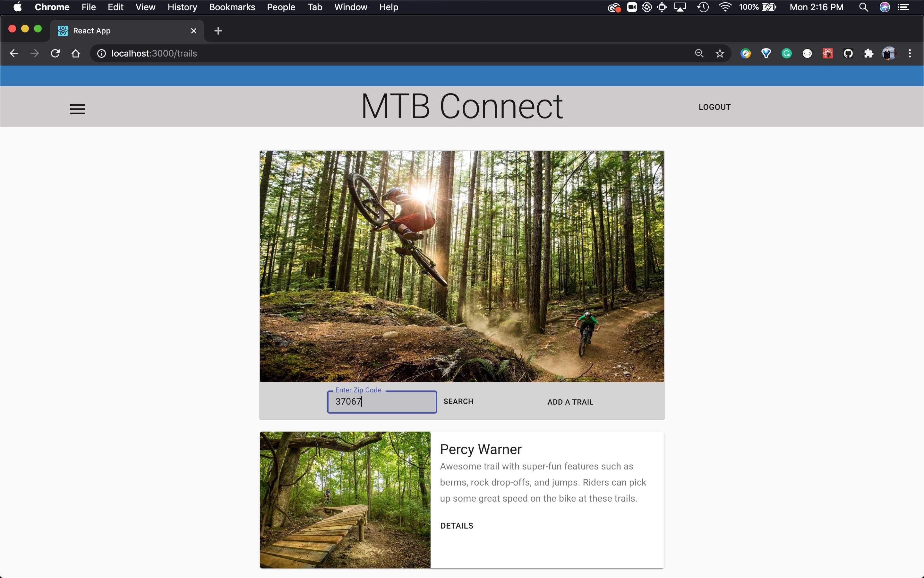Open Chrome's three-dot menu
This screenshot has width=924, height=578.
pyautogui.click(x=910, y=54)
